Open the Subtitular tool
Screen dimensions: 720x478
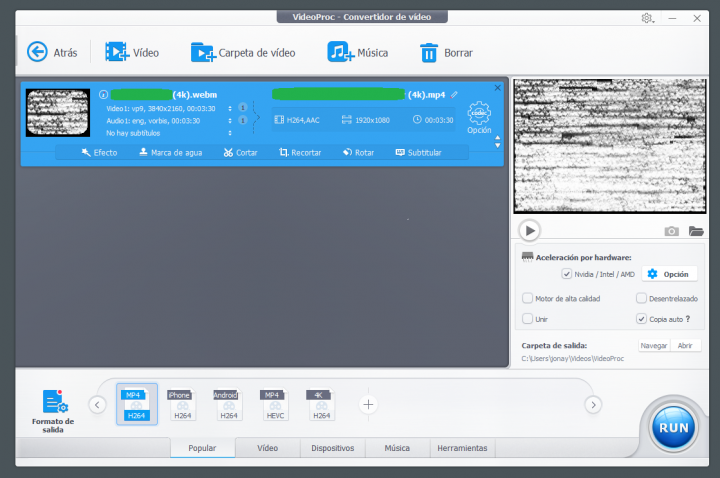pyautogui.click(x=418, y=152)
